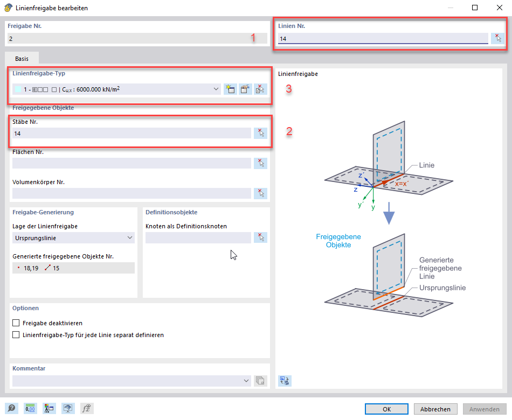Delete the selected line release type
Screen dimensions: 512x420
(x=260, y=89)
